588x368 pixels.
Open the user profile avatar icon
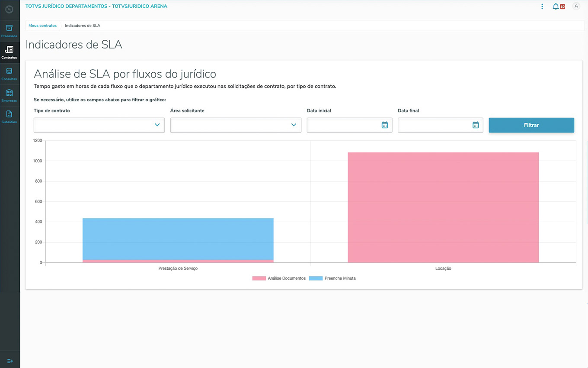click(576, 6)
